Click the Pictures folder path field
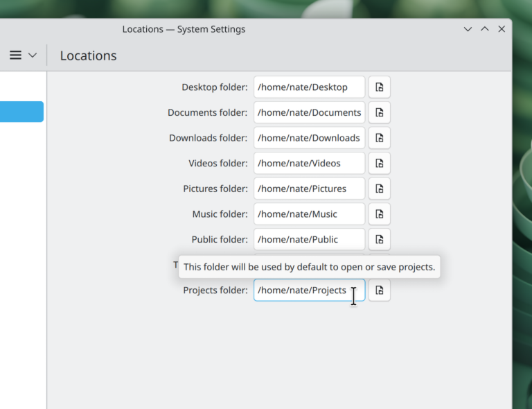The width and height of the screenshot is (532, 409). click(310, 189)
